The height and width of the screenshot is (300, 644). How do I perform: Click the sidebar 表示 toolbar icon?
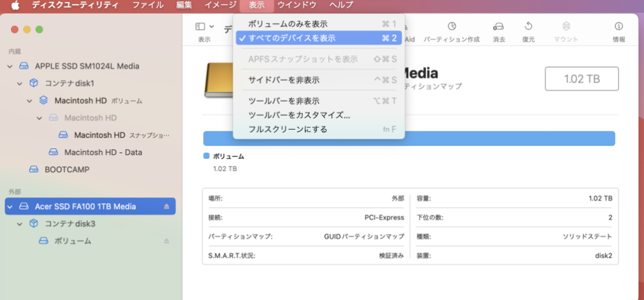point(200,26)
